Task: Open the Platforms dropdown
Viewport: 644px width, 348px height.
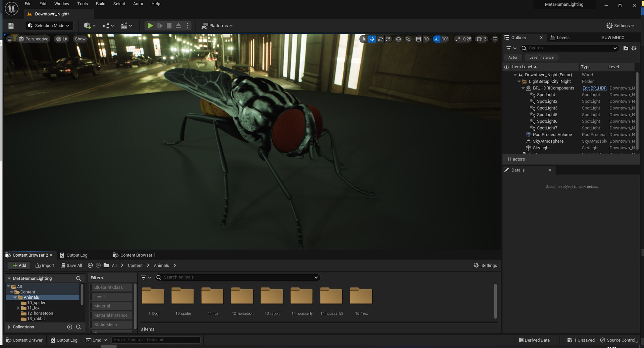Action: [217, 26]
